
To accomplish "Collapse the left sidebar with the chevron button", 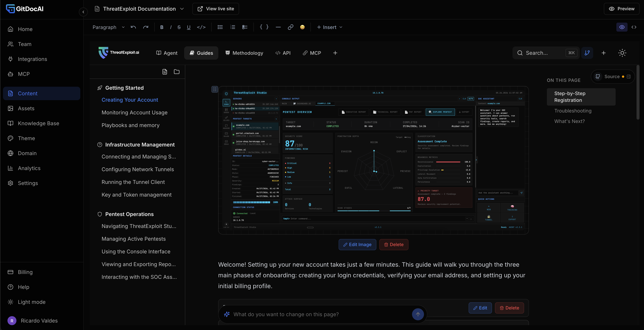I will (83, 12).
